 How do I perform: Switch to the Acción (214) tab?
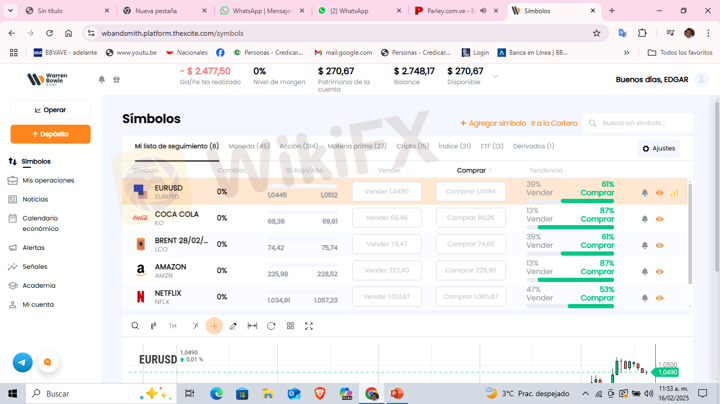(298, 146)
